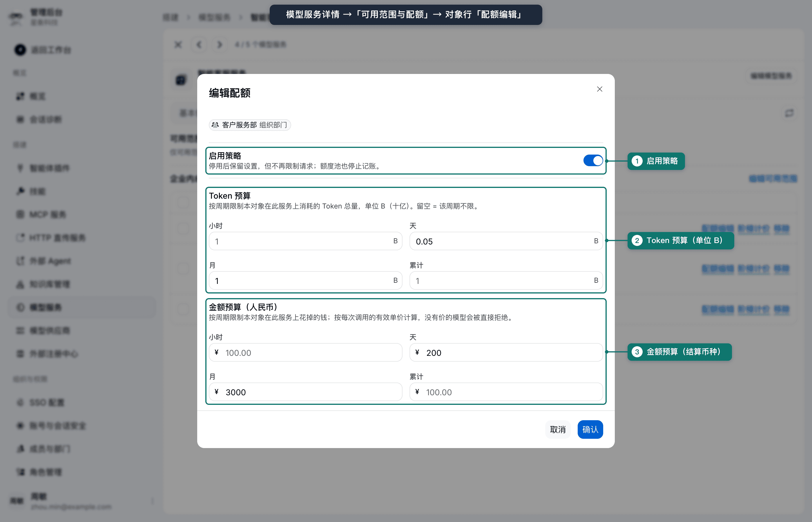Click the 金额预算（人民币） section heading
Image resolution: width=812 pixels, height=522 pixels.
(245, 307)
